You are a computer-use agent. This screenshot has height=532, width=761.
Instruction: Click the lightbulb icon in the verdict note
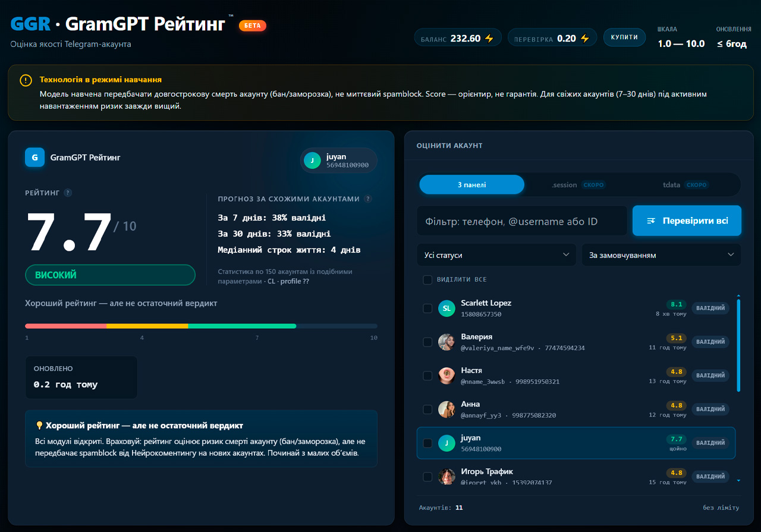[x=40, y=426]
